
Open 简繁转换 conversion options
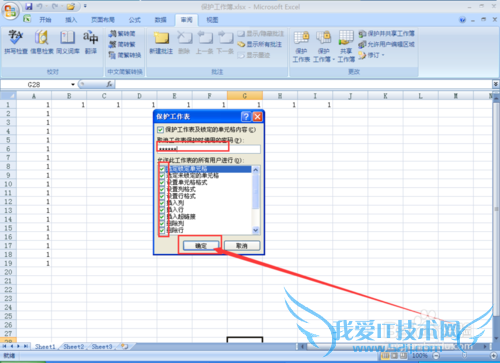point(125,55)
